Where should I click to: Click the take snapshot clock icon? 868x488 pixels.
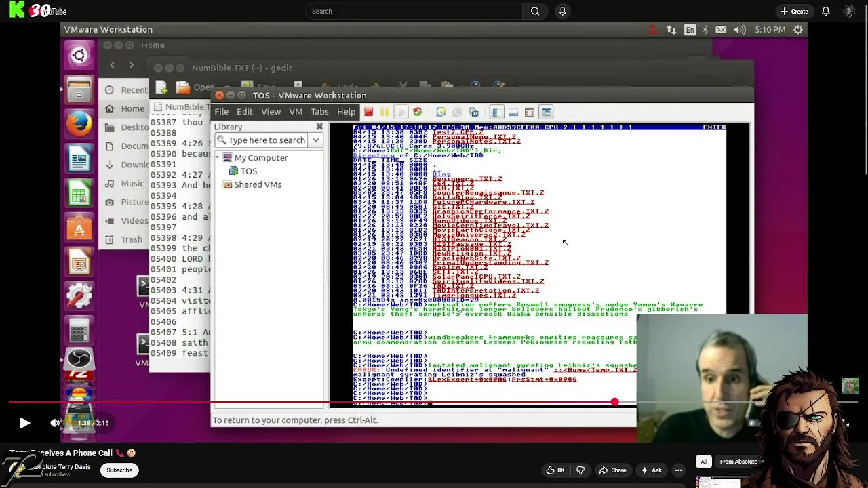tap(441, 112)
